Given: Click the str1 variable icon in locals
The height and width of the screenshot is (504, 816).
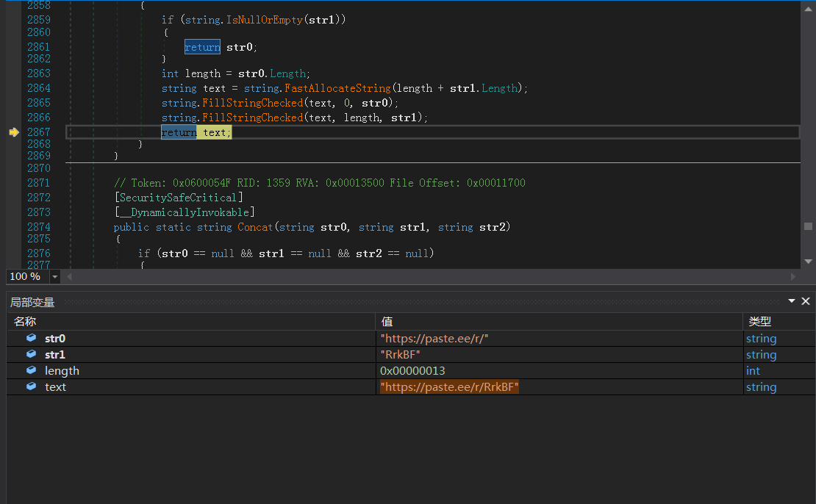Looking at the screenshot, I should pyautogui.click(x=31, y=355).
